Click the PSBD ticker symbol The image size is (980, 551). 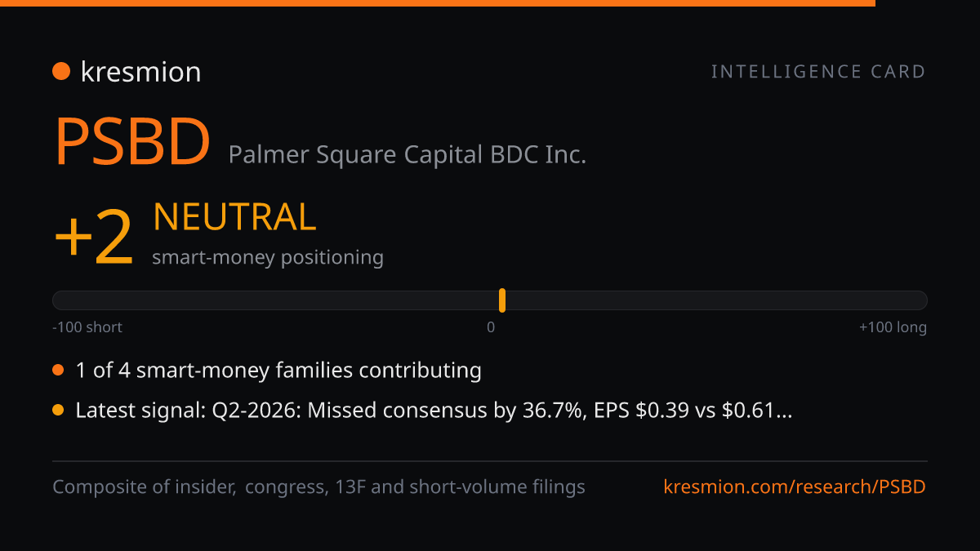click(x=133, y=142)
